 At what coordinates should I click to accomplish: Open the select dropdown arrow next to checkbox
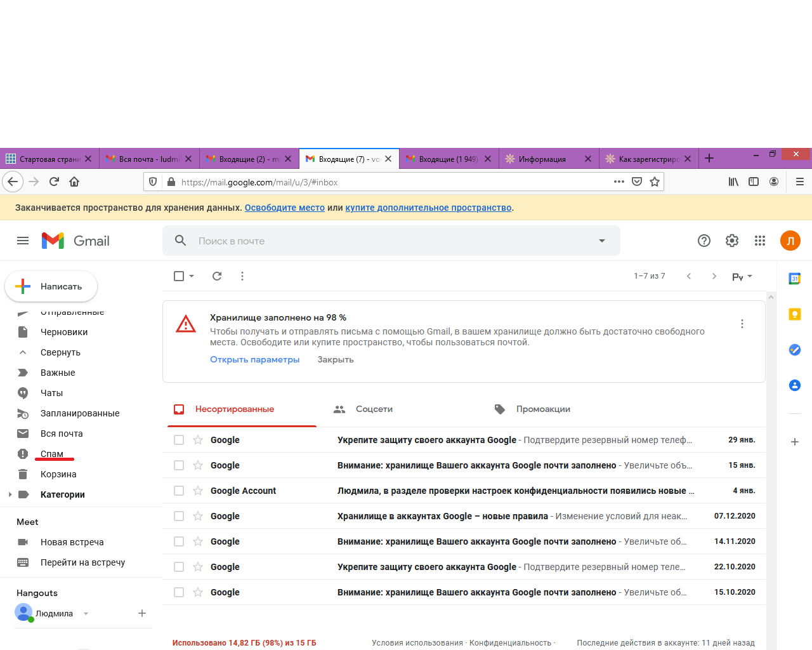click(x=192, y=276)
